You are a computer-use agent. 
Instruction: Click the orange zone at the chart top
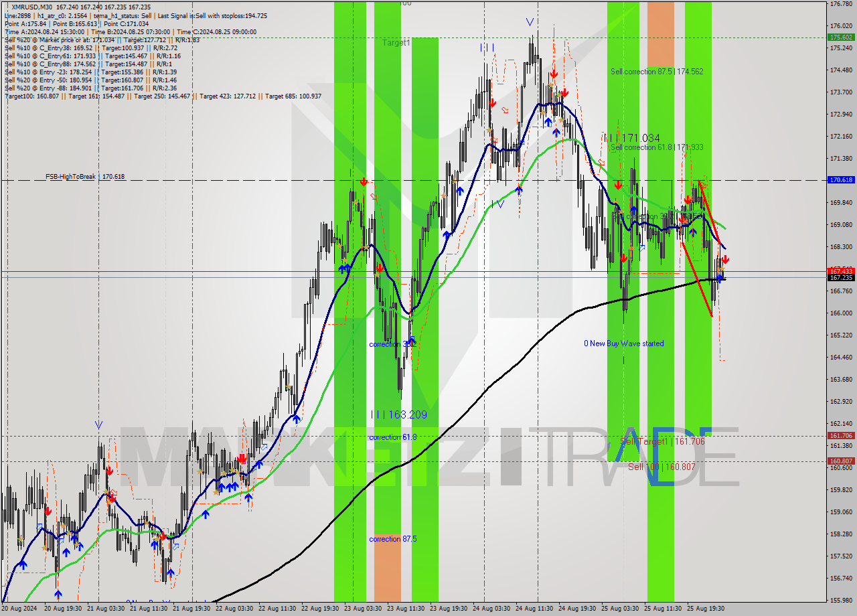click(660, 33)
